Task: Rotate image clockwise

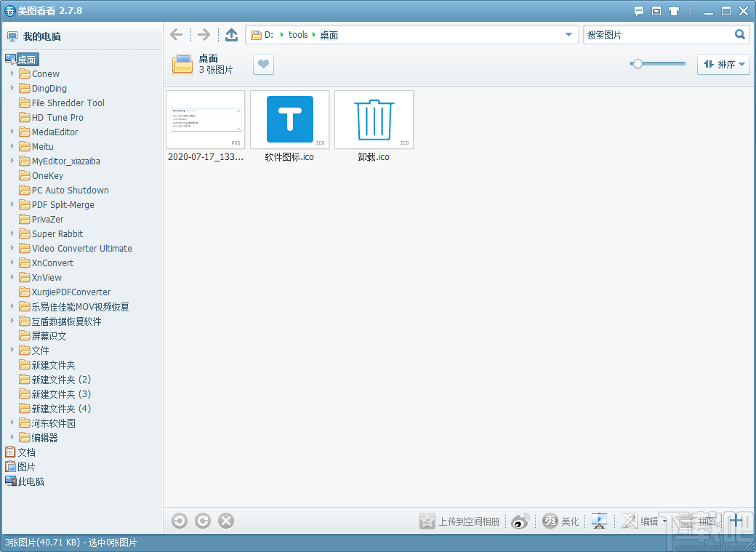Action: [203, 521]
